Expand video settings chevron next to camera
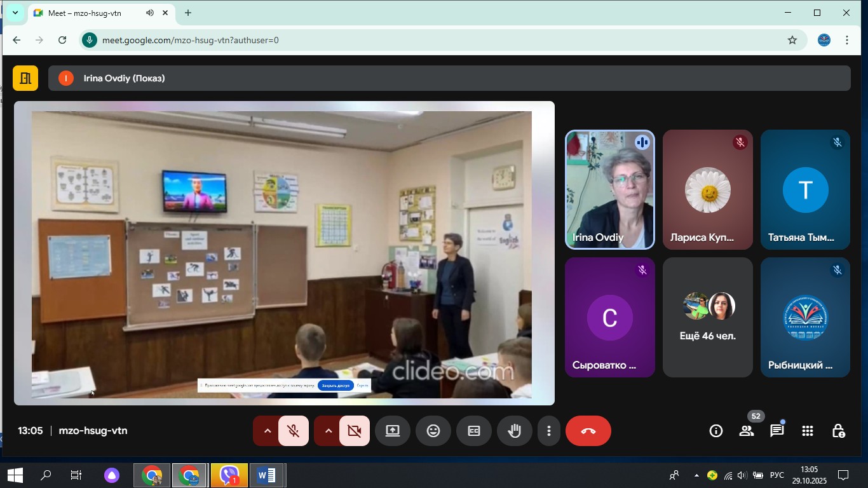868x488 pixels. click(329, 431)
